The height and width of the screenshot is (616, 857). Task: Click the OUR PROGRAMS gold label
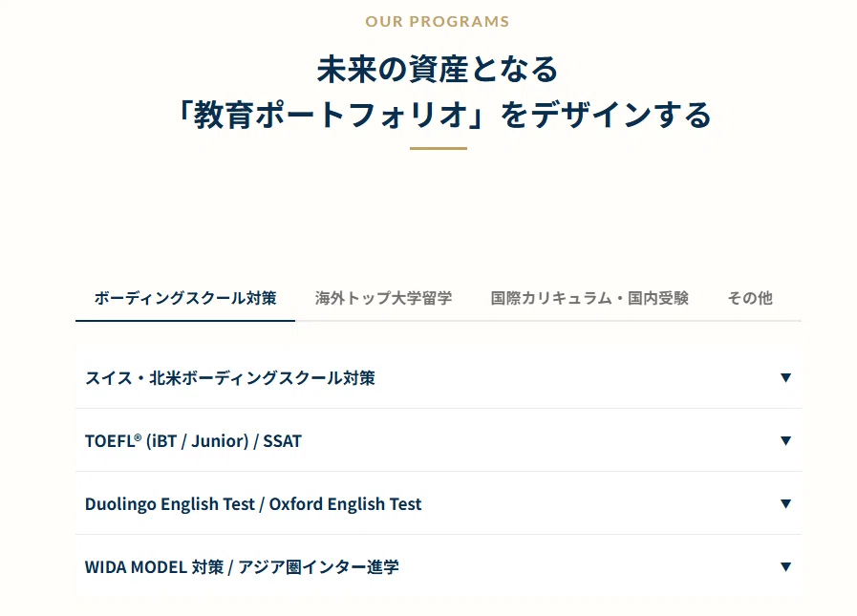tap(438, 21)
